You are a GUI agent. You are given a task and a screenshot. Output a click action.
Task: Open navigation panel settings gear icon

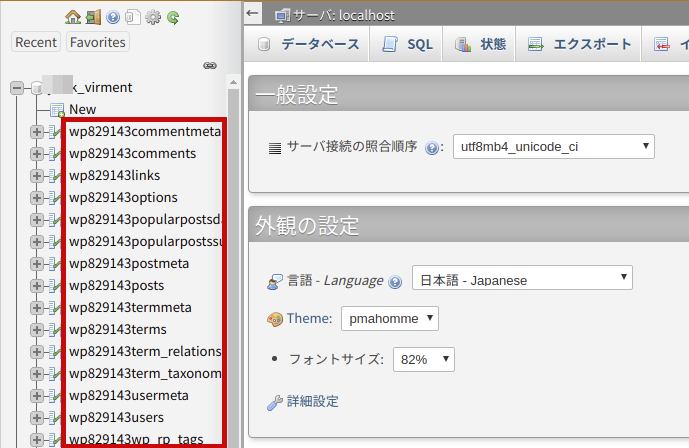(x=153, y=17)
